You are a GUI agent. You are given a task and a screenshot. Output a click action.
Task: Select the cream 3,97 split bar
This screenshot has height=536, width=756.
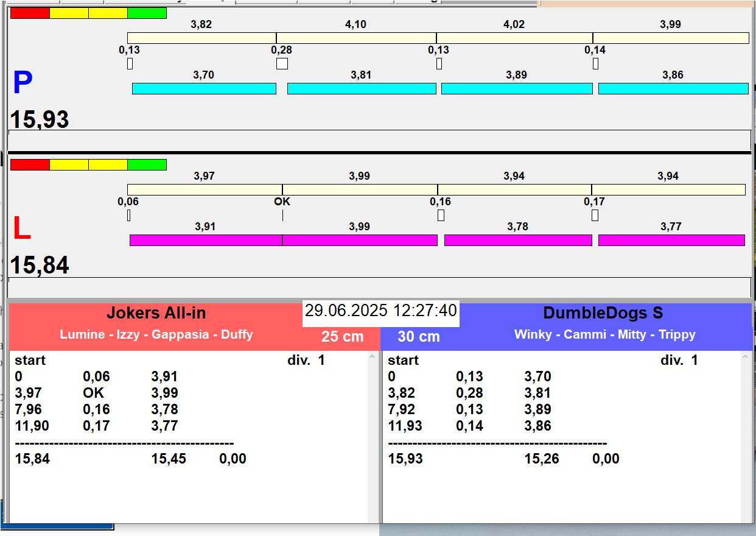coord(205,189)
